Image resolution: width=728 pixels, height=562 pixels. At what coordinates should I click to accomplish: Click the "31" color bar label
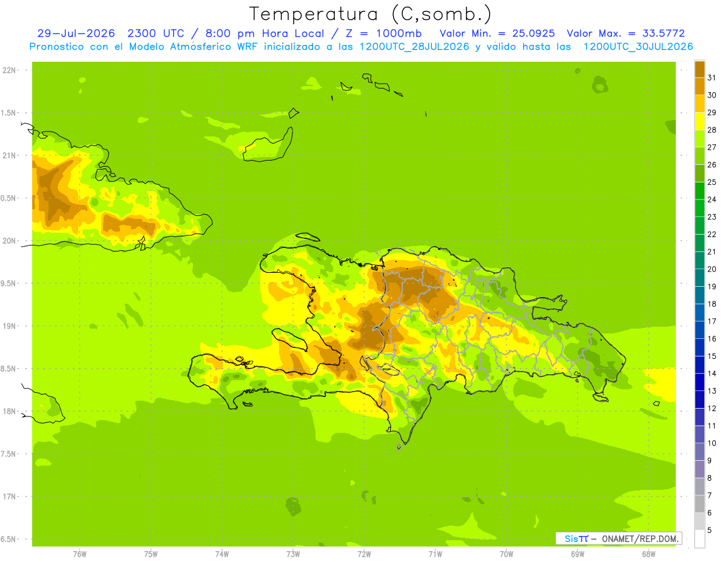pyautogui.click(x=712, y=78)
